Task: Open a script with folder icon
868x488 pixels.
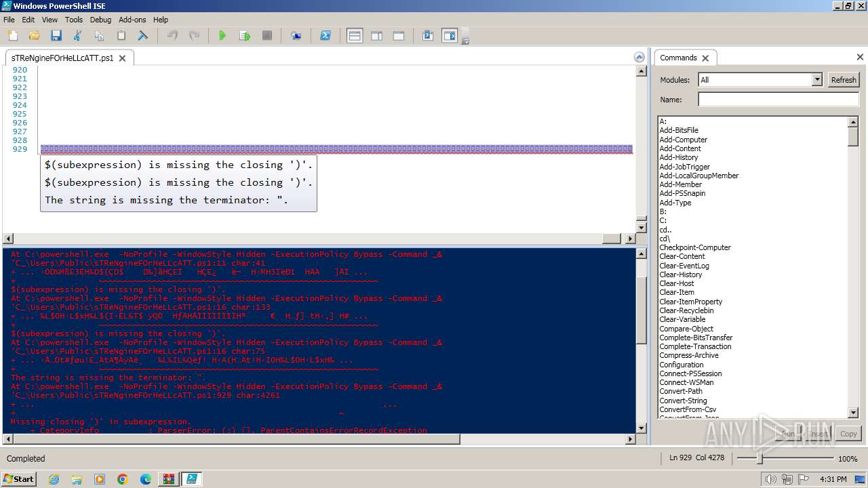Action: tap(34, 35)
